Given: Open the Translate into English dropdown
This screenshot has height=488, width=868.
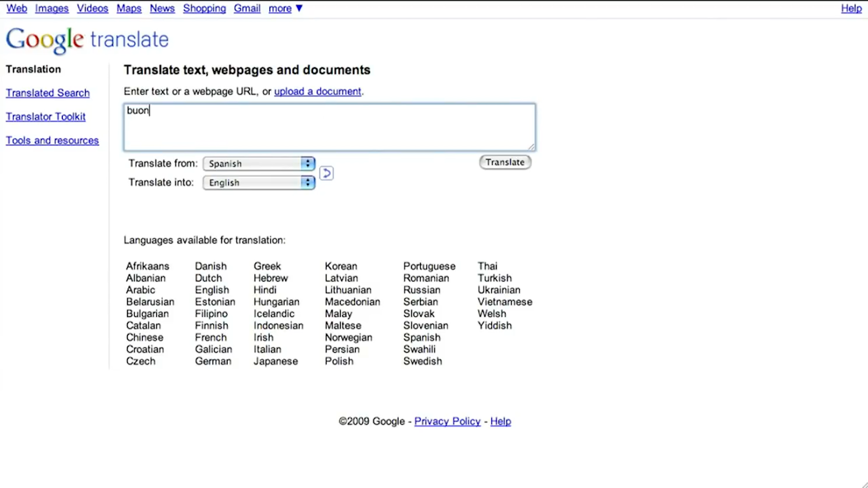Looking at the screenshot, I should click(x=259, y=183).
